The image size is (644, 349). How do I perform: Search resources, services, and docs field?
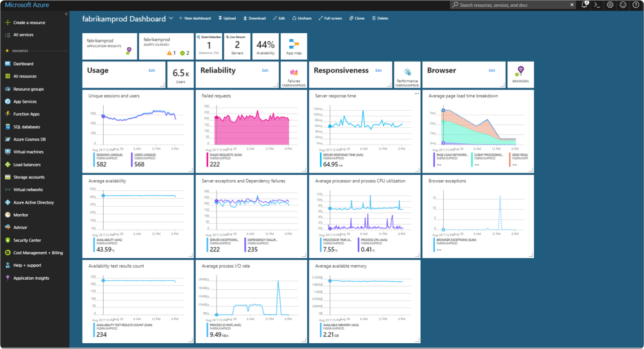tap(513, 5)
